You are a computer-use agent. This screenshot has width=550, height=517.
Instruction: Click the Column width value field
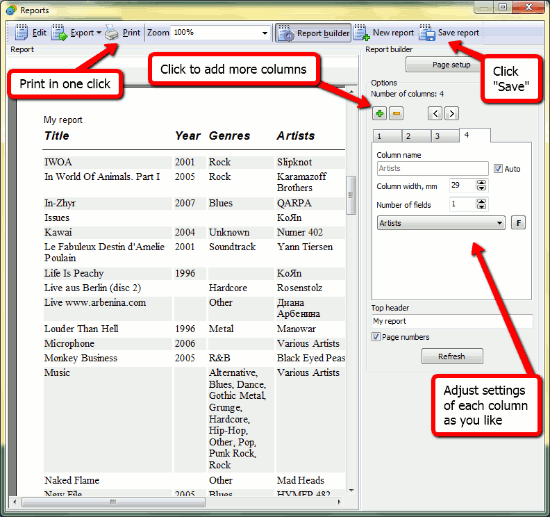[x=463, y=185]
